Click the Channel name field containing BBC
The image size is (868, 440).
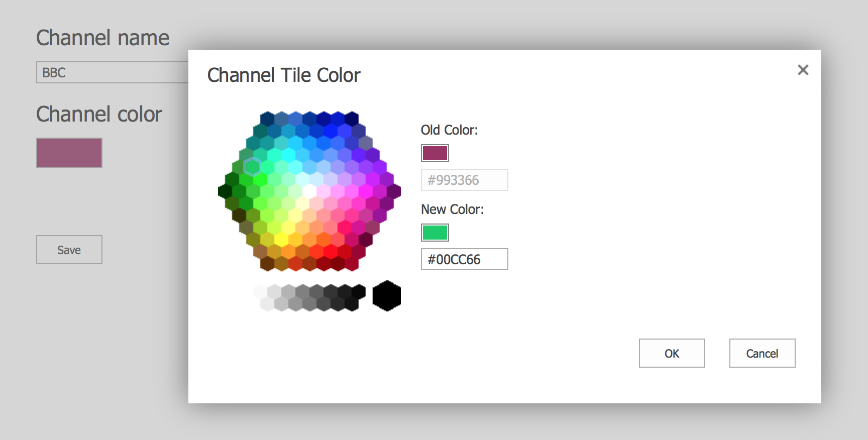click(x=113, y=73)
